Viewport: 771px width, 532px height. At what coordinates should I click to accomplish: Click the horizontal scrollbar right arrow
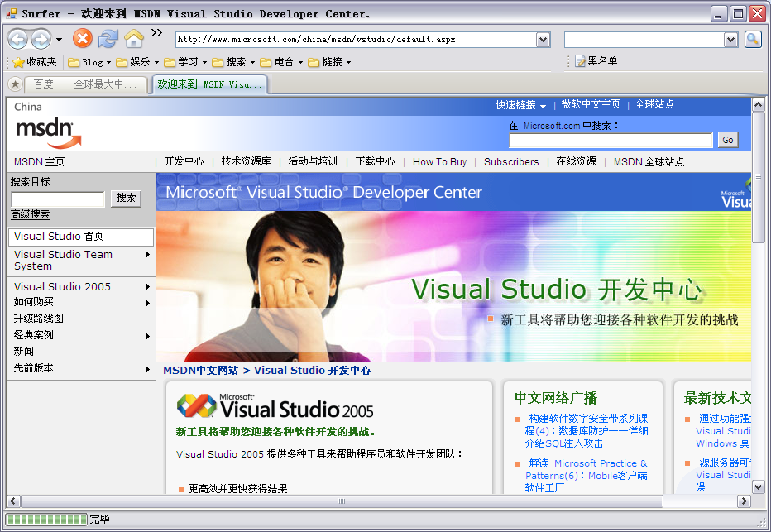tap(744, 501)
